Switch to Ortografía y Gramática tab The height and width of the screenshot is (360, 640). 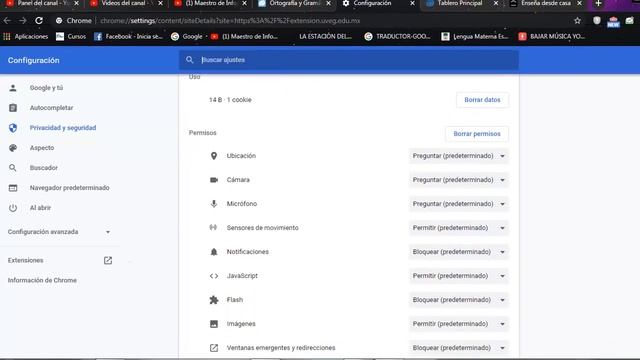coord(294,3)
